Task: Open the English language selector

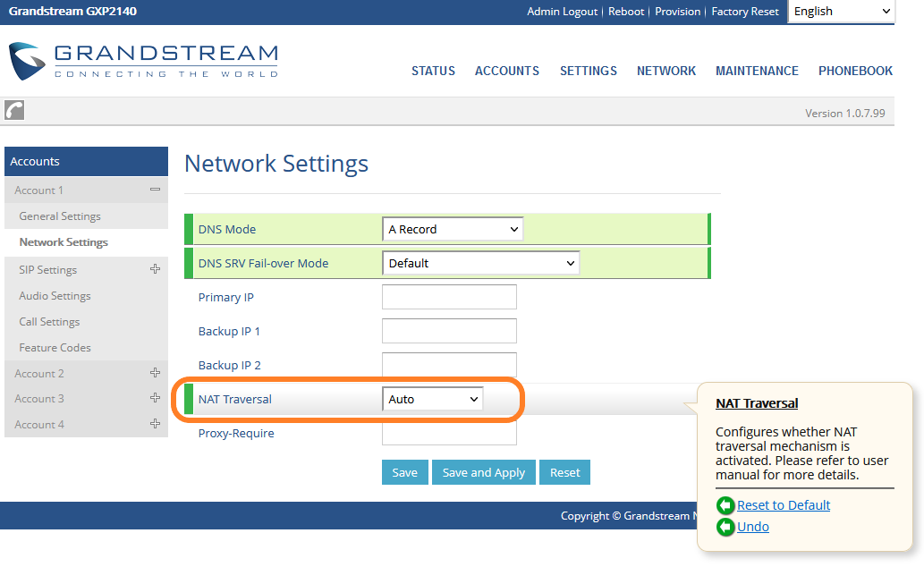Action: pyautogui.click(x=841, y=12)
